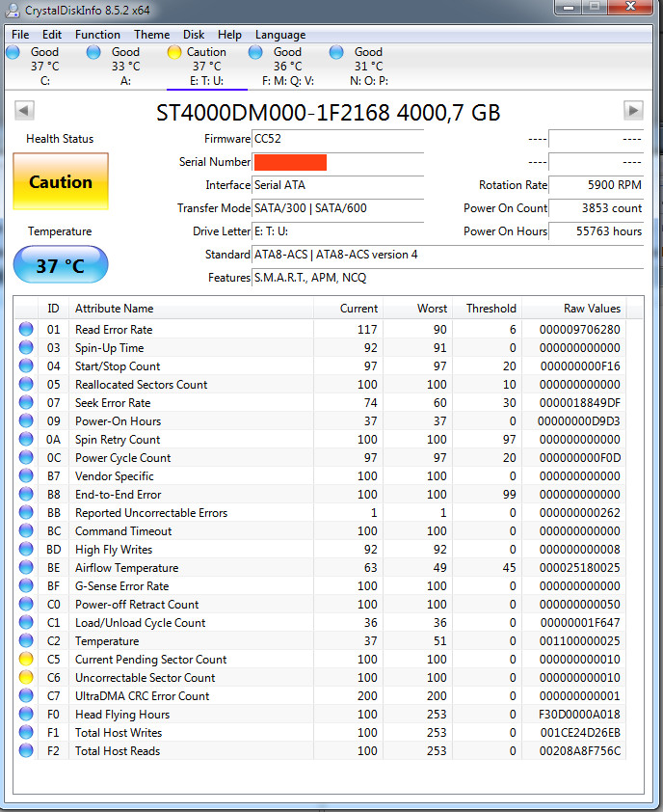Click the Power On Hours value field
The height and width of the screenshot is (812, 663).
(x=596, y=231)
